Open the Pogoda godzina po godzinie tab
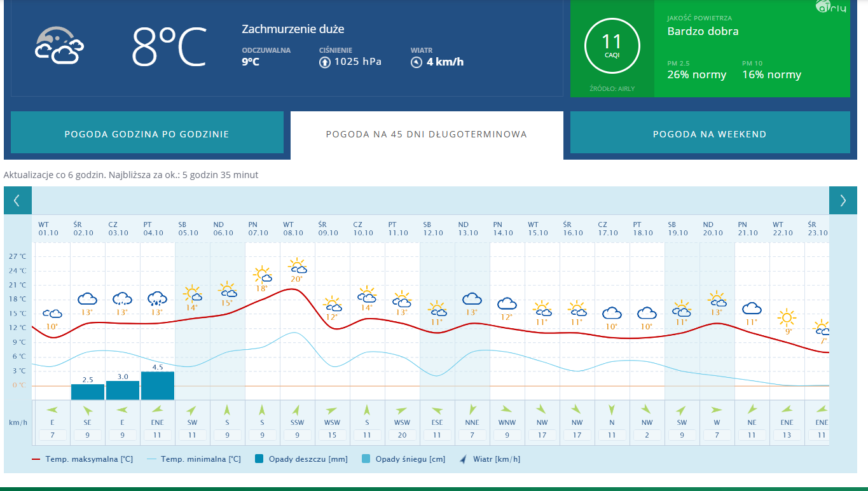 point(147,134)
